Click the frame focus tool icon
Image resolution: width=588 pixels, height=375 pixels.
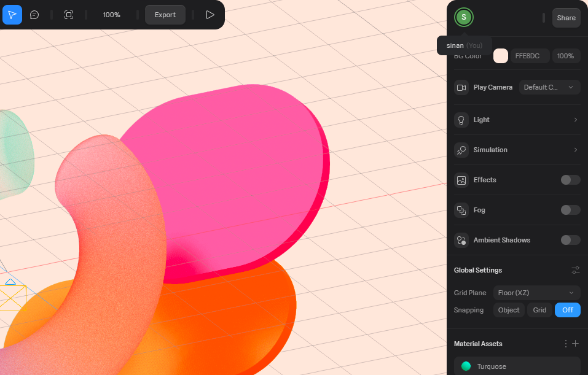pyautogui.click(x=69, y=15)
